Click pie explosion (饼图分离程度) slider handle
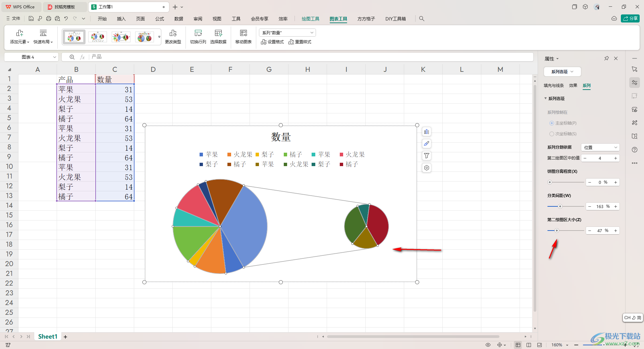Image resolution: width=644 pixels, height=349 pixels. (549, 182)
